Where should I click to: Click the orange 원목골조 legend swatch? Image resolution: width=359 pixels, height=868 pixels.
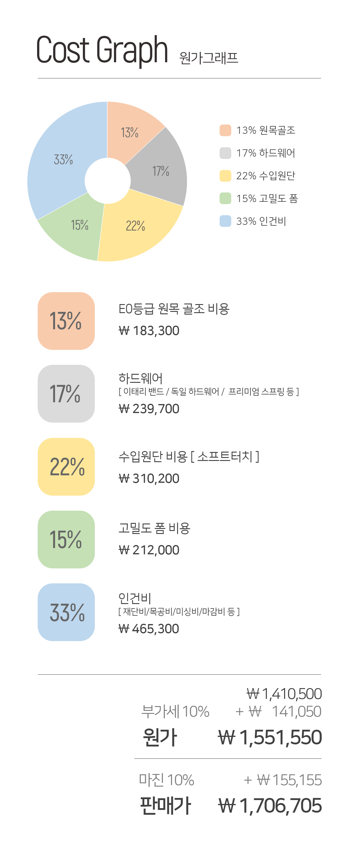pyautogui.click(x=225, y=130)
